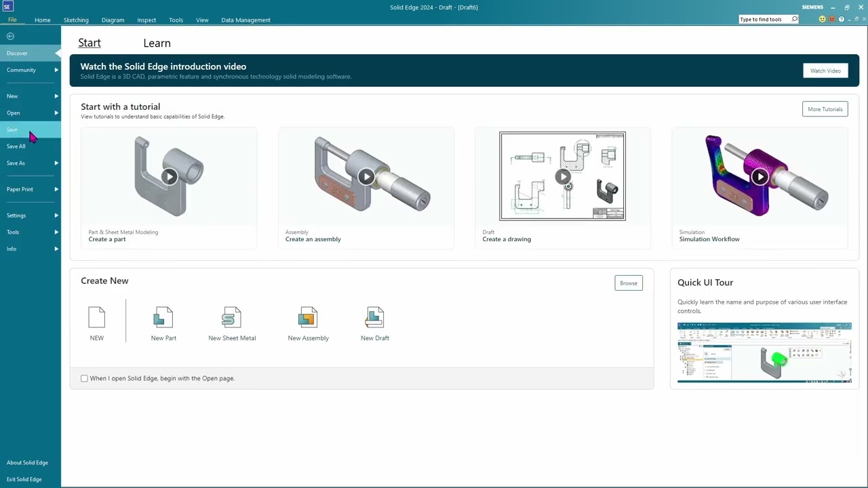Open the File tab
The height and width of the screenshot is (488, 868).
coord(12,20)
